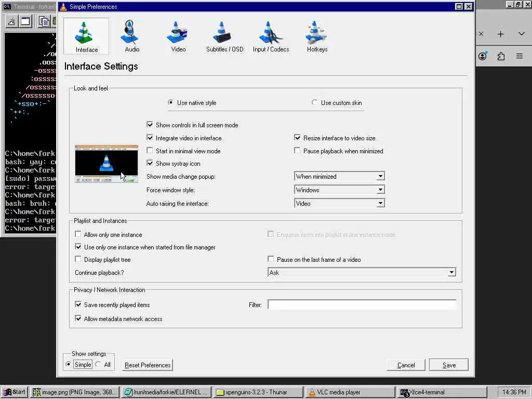The height and width of the screenshot is (399, 532).
Task: Switch to ELERNEL text editor taskbar item
Action: 167,392
